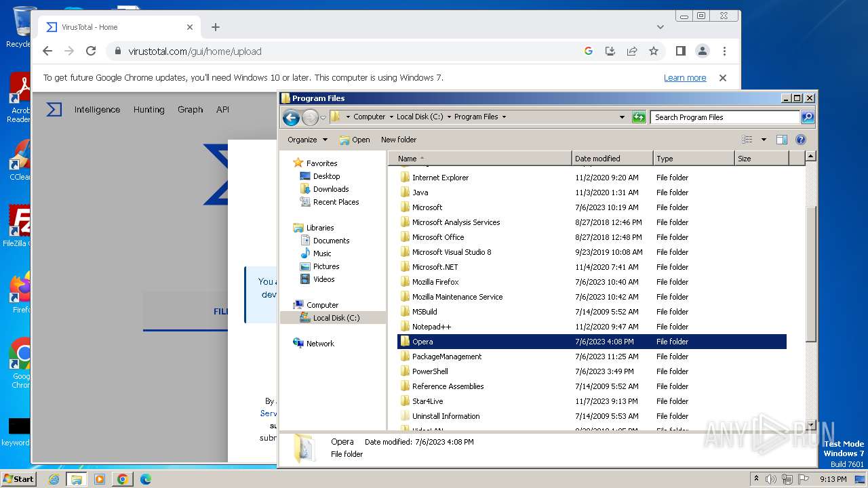
Task: Open the recent locations dropdown in Explorer
Action: (x=323, y=117)
